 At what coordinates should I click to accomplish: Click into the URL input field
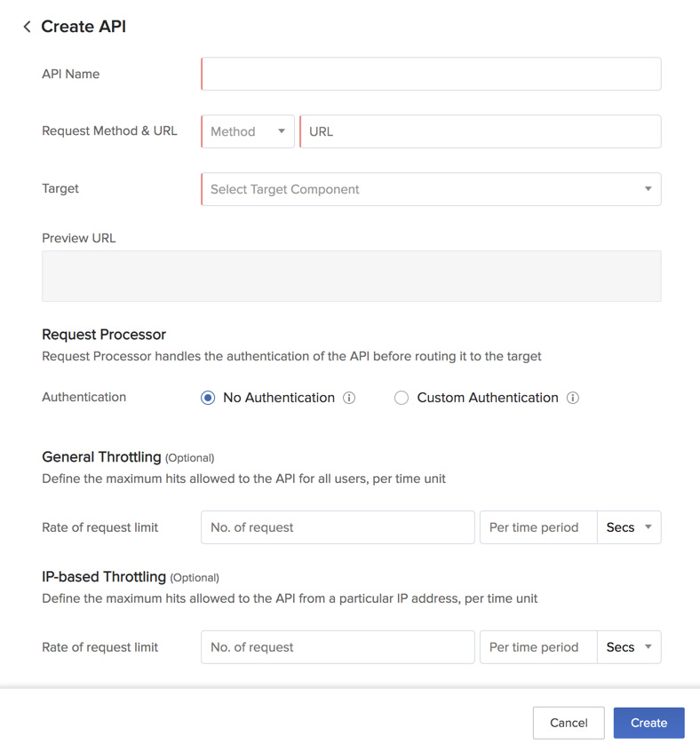pos(481,131)
